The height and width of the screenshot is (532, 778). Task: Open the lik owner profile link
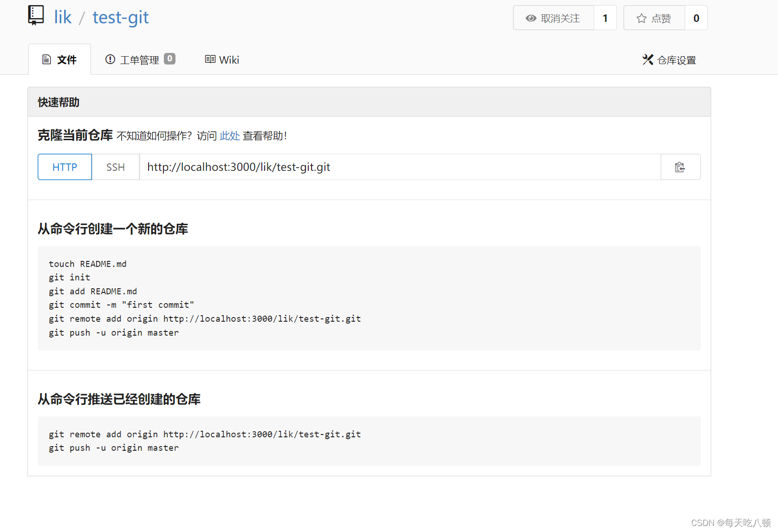63,18
